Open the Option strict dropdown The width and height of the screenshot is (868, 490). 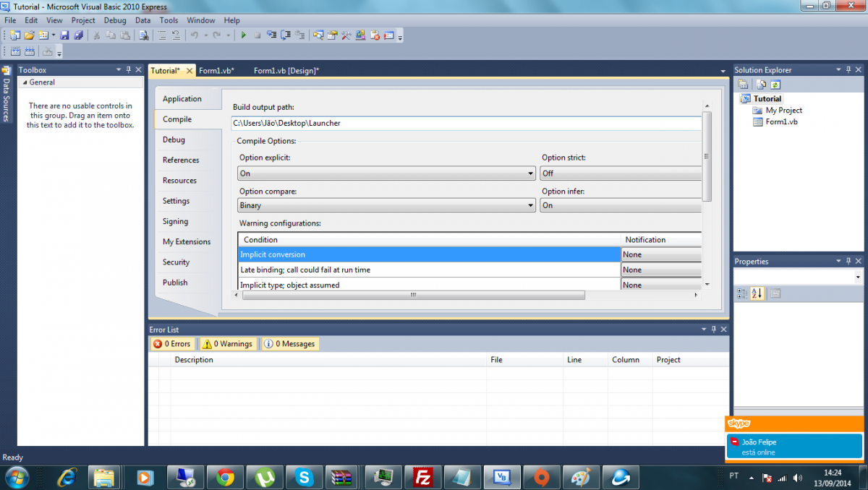[x=621, y=173]
